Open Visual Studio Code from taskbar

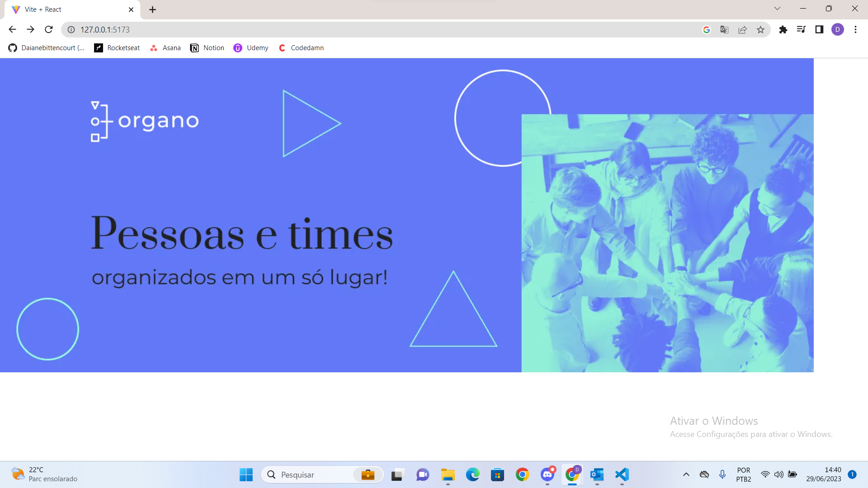622,475
